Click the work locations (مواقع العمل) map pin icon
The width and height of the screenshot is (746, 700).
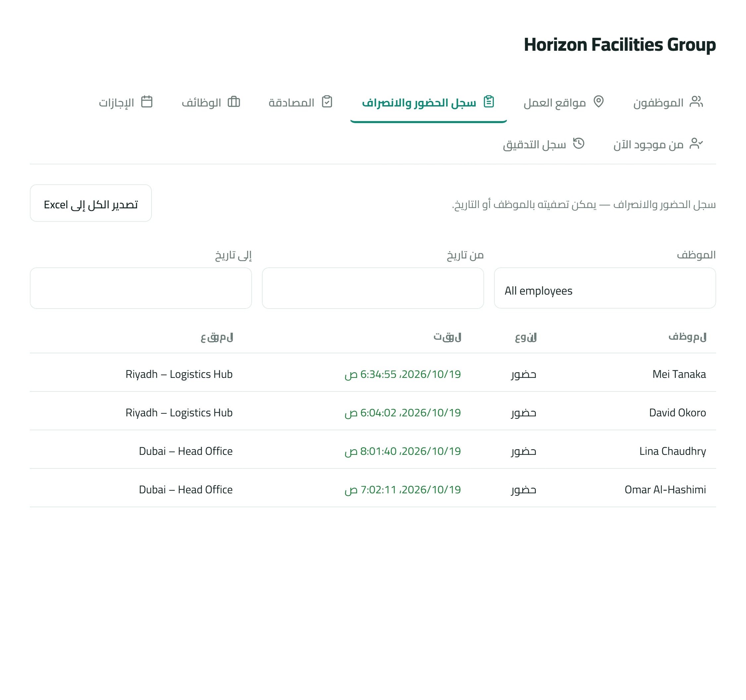pos(598,102)
